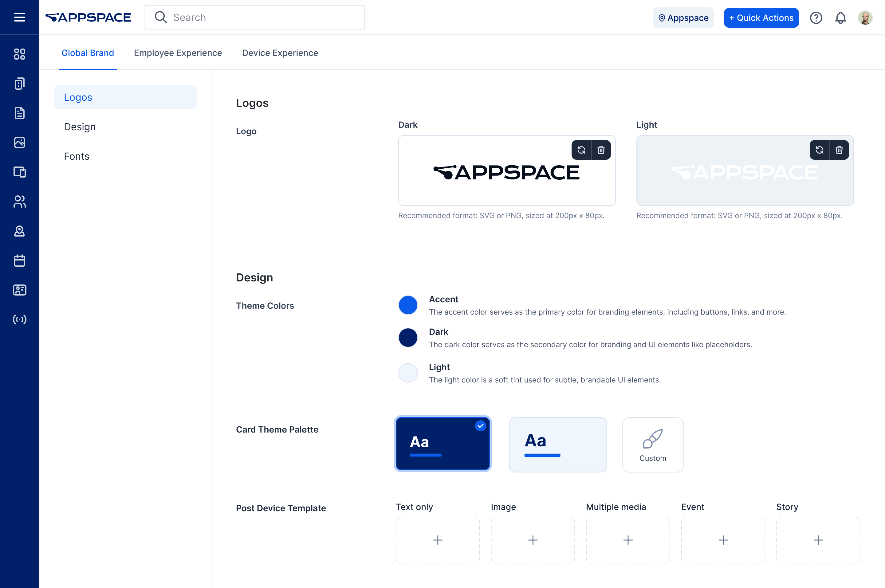This screenshot has height=588, width=885.
Task: Open the image gallery icon in sidebar
Action: (19, 143)
